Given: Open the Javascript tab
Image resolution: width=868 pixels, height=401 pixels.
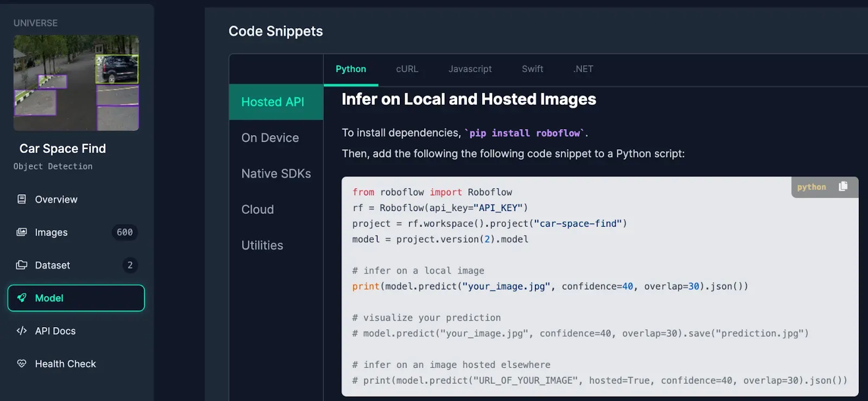Looking at the screenshot, I should coord(470,69).
